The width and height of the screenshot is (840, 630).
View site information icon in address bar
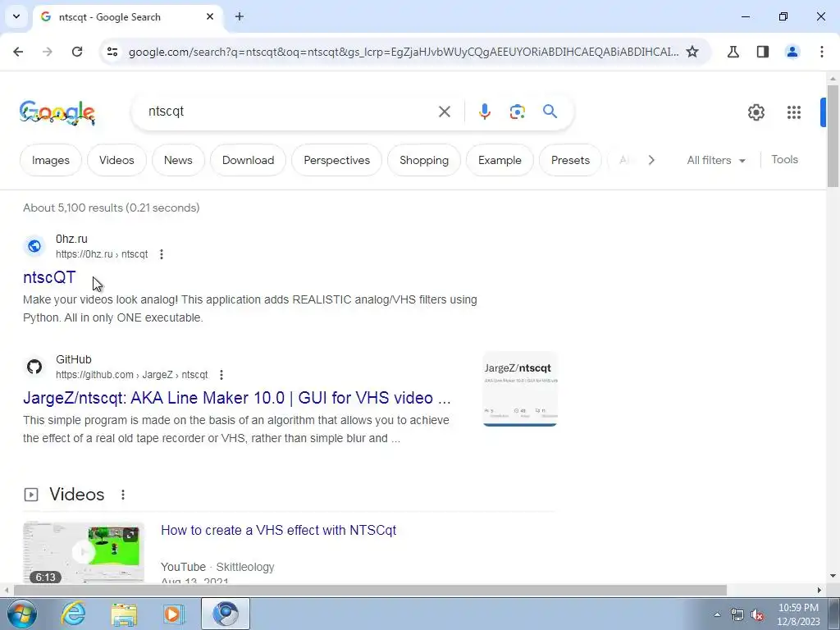point(112,52)
